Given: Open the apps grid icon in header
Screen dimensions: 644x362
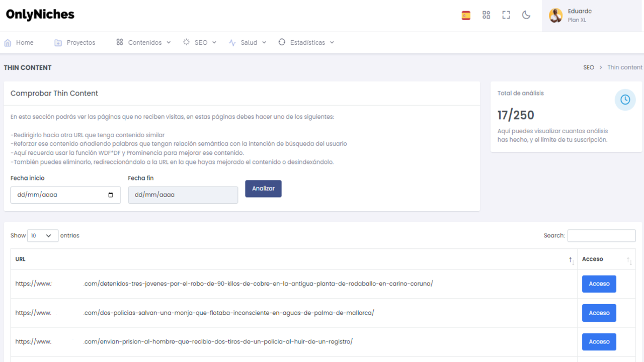Looking at the screenshot, I should [x=486, y=15].
